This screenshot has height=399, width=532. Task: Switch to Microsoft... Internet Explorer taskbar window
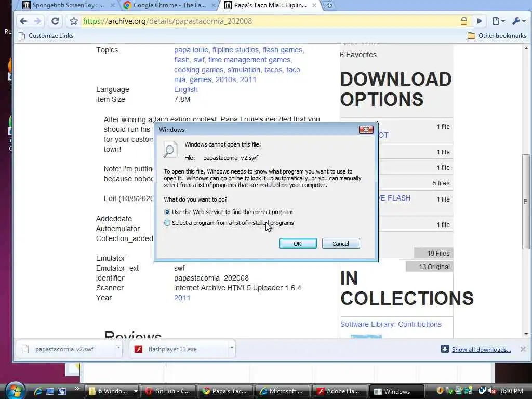point(283,391)
